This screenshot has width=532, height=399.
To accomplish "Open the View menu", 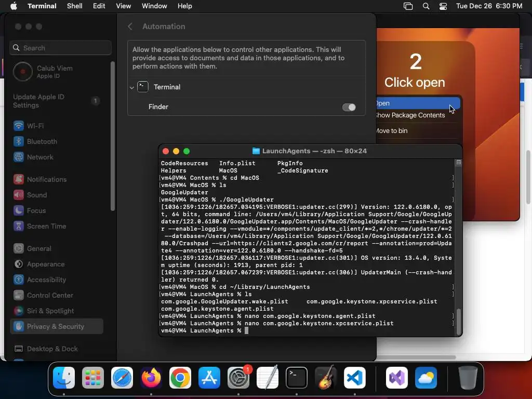I will click(124, 6).
